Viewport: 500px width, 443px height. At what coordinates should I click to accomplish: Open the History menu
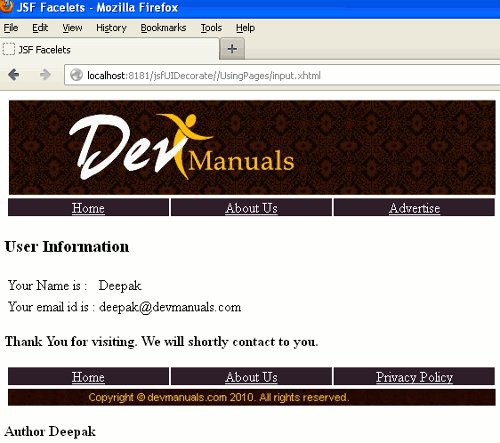tap(111, 28)
